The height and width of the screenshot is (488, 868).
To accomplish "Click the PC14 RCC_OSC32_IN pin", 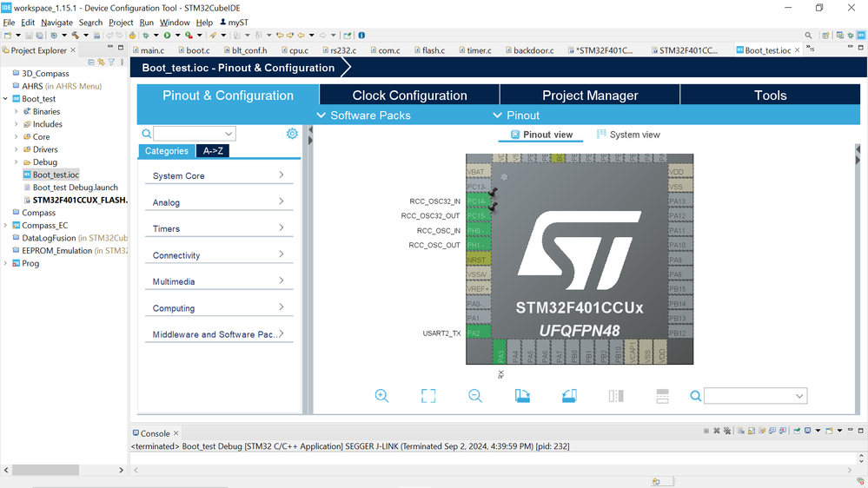I will 478,201.
